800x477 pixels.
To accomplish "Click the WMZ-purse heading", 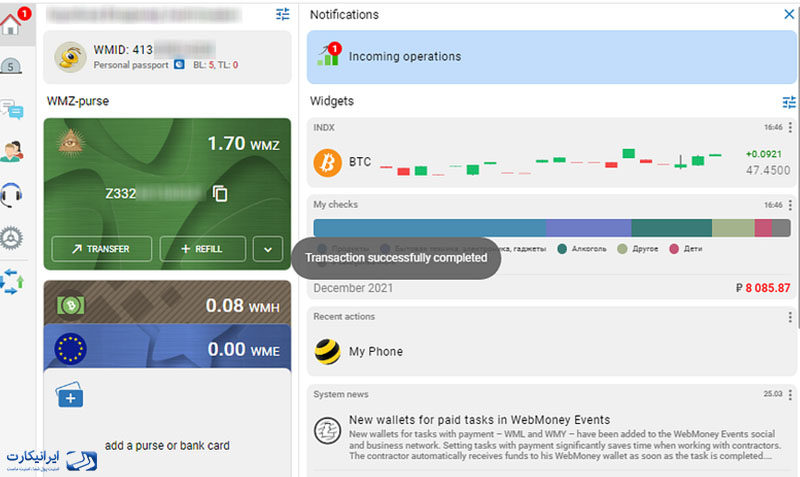I will tap(78, 101).
